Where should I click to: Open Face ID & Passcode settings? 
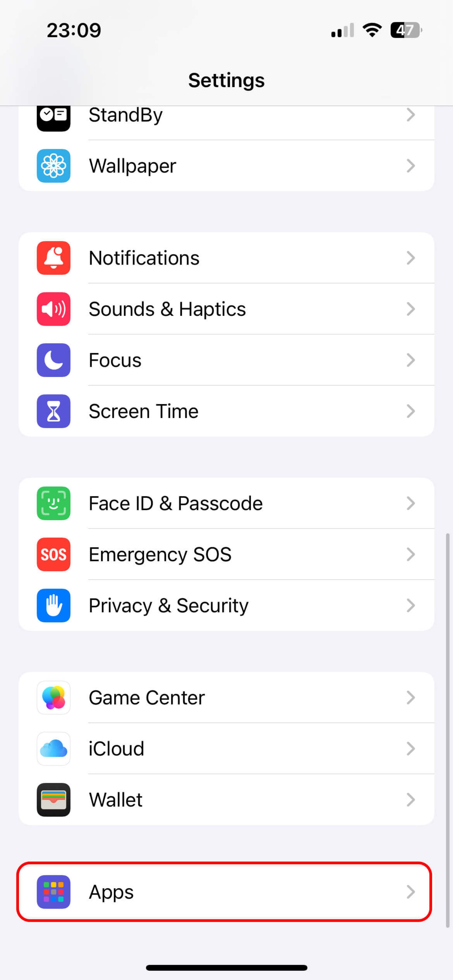(x=227, y=502)
